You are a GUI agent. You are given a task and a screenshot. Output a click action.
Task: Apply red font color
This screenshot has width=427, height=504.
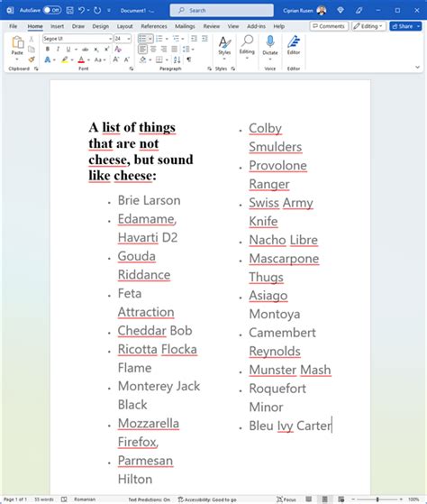[81, 60]
